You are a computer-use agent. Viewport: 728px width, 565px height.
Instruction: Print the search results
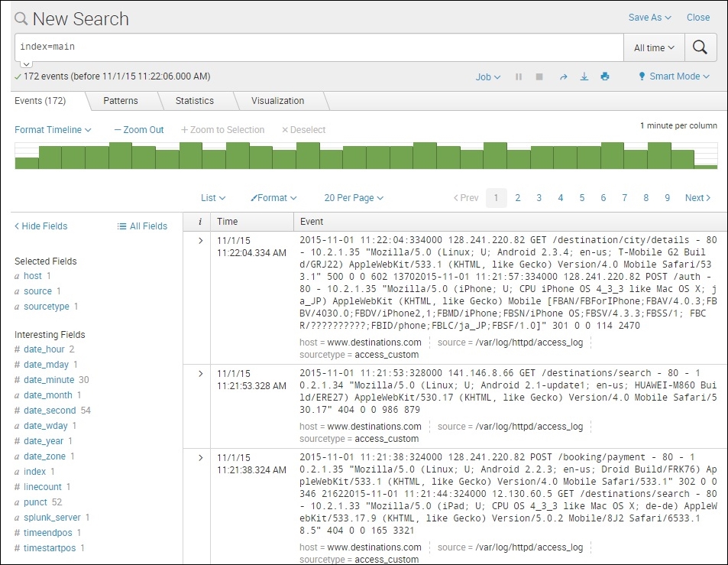(x=605, y=76)
